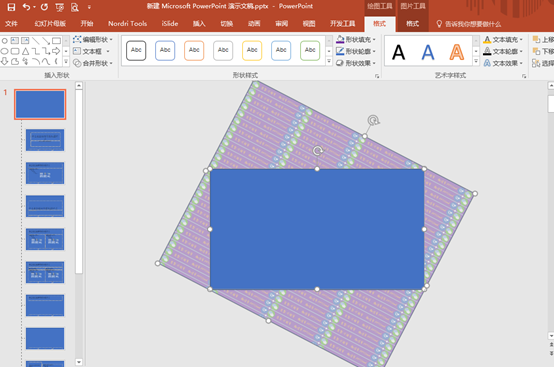Open the Nordri Tools ribbon tab

pyautogui.click(x=128, y=24)
